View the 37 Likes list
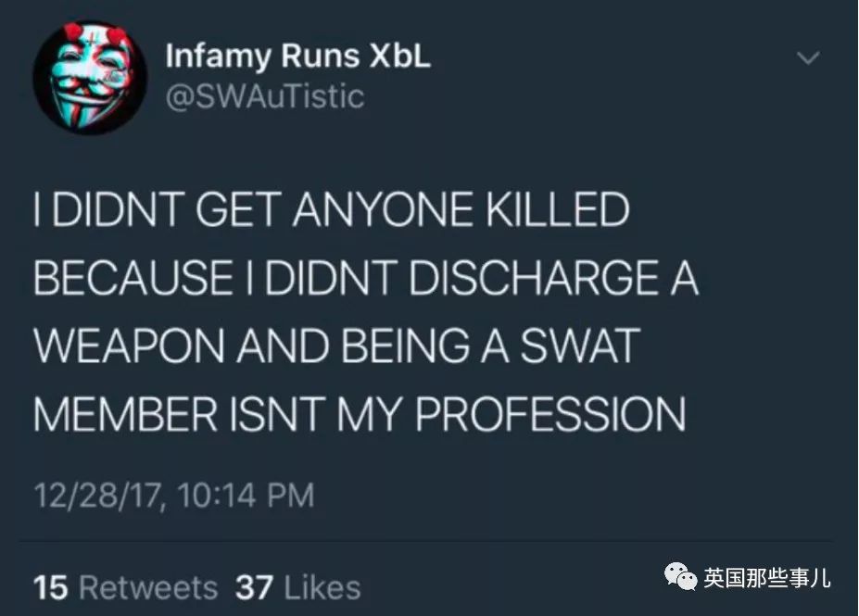Viewport: 859px width, 616px height. (298, 588)
